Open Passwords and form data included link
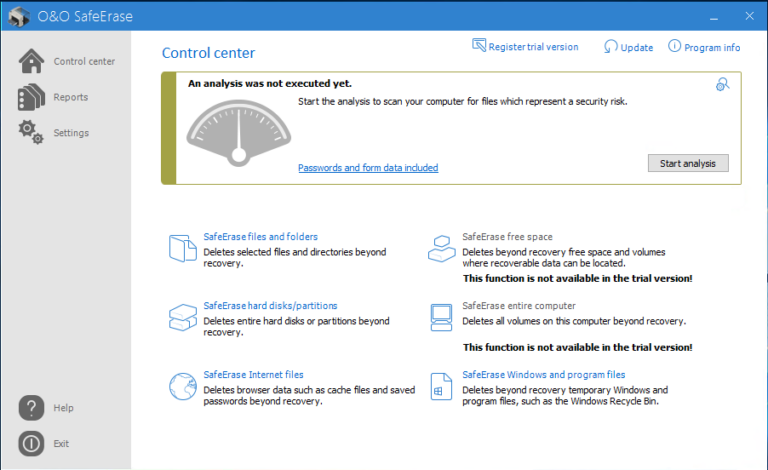This screenshot has height=470, width=768. pyautogui.click(x=368, y=167)
